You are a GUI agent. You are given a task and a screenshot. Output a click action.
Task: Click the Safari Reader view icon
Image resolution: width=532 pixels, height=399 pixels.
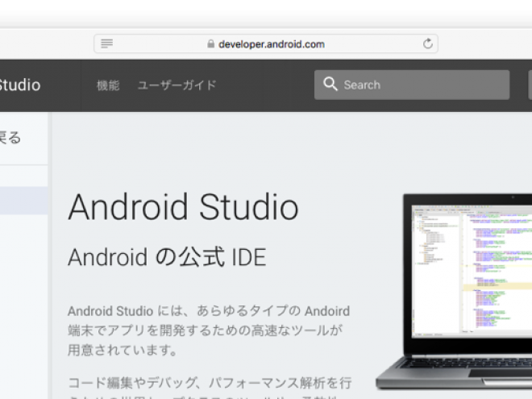coord(107,44)
